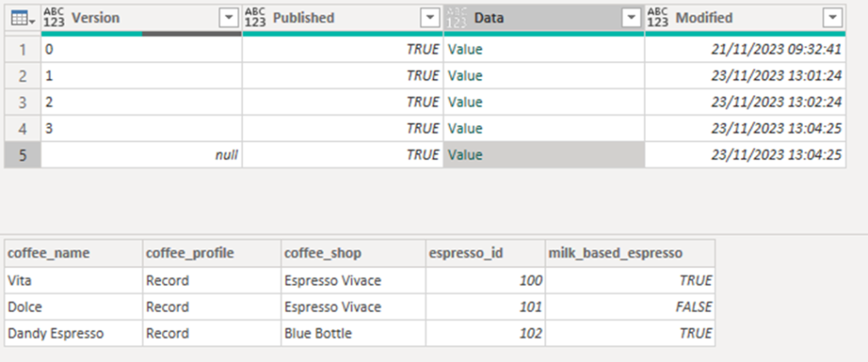Open the table options icon in corner
The width and height of the screenshot is (868, 362).
pyautogui.click(x=23, y=19)
